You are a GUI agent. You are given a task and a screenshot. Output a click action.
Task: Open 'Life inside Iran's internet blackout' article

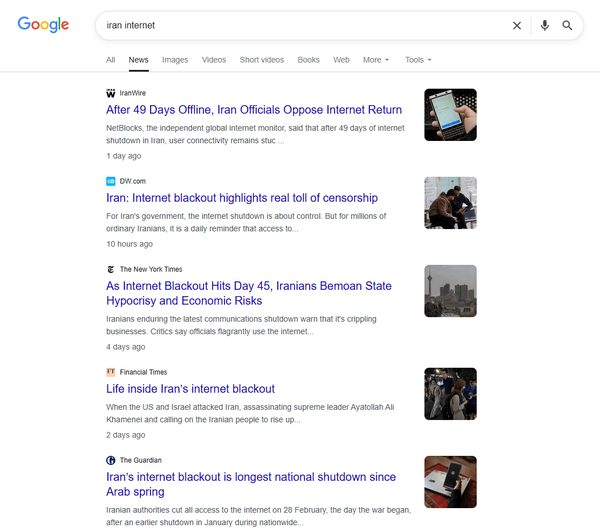coord(191,389)
